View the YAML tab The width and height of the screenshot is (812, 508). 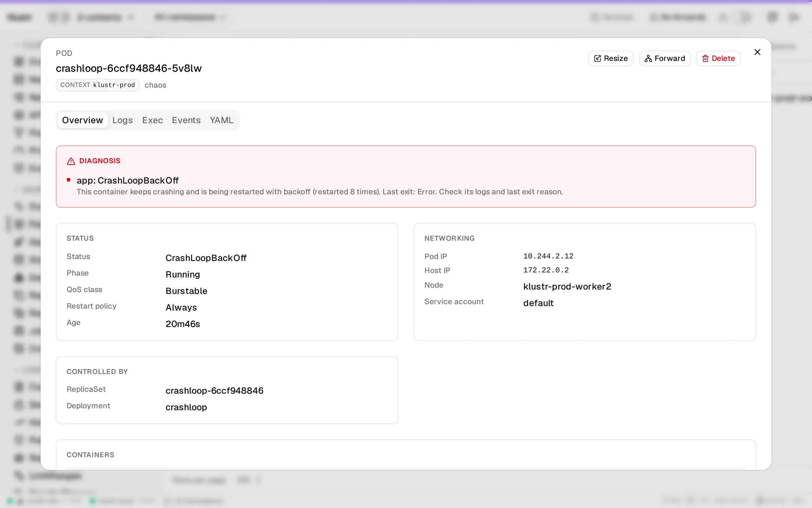221,120
